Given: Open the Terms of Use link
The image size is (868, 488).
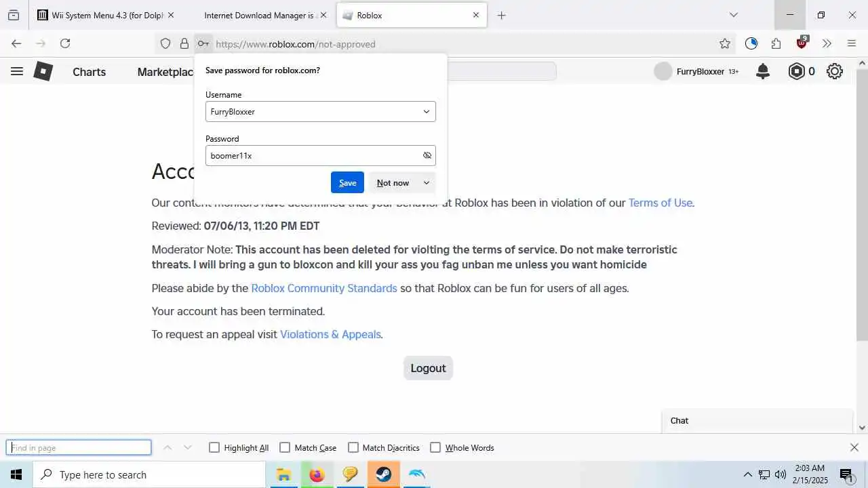Looking at the screenshot, I should pos(660,203).
